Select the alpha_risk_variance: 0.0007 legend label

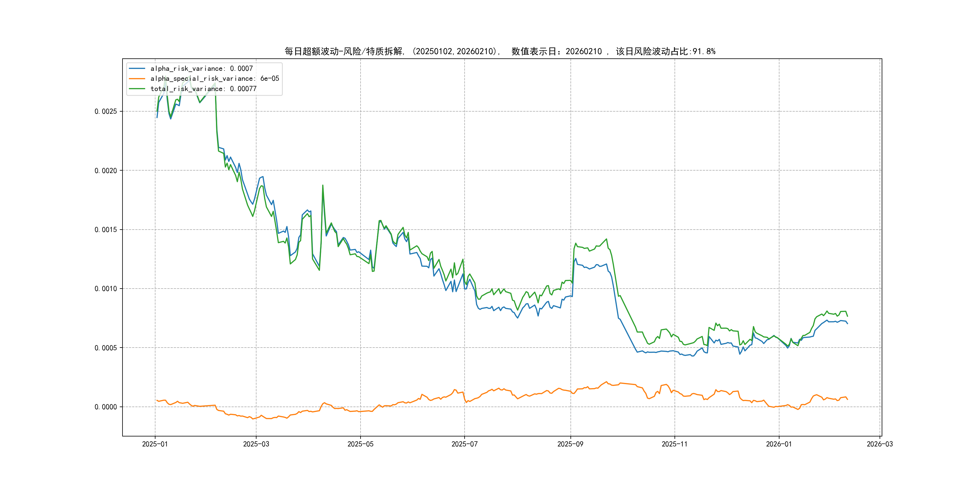pos(202,68)
